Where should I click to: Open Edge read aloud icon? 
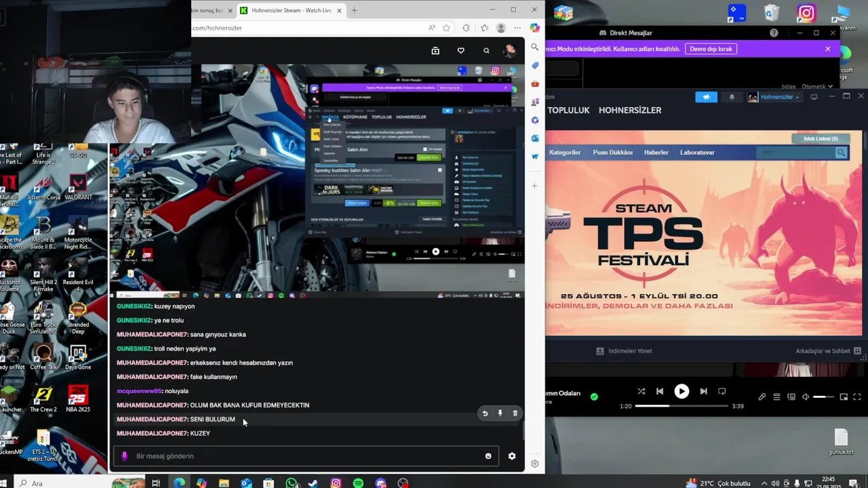point(431,28)
